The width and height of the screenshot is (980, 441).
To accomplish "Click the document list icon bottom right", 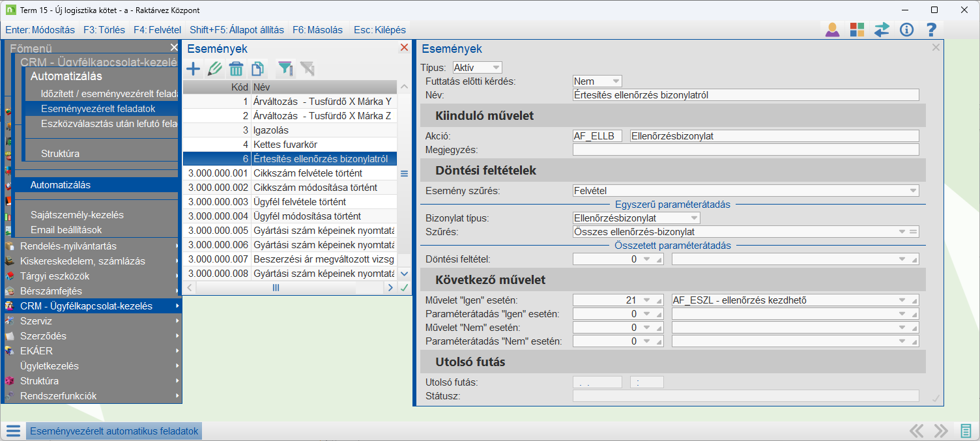I will (966, 431).
